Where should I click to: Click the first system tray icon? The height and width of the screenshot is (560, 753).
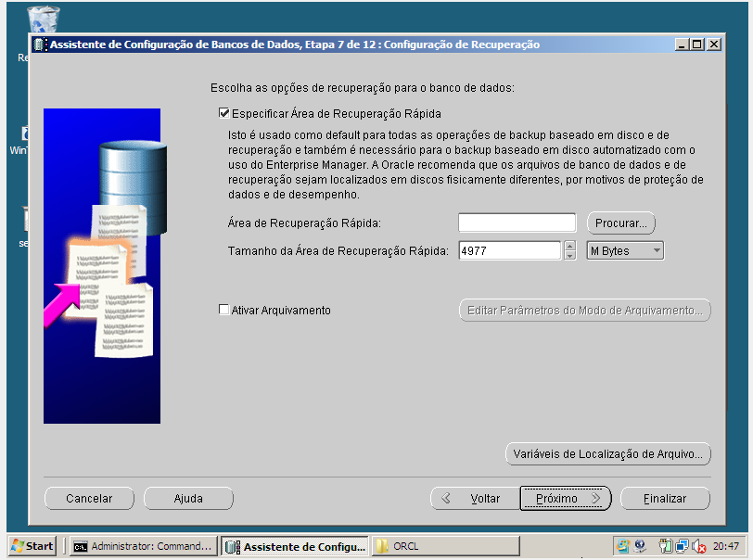(623, 546)
